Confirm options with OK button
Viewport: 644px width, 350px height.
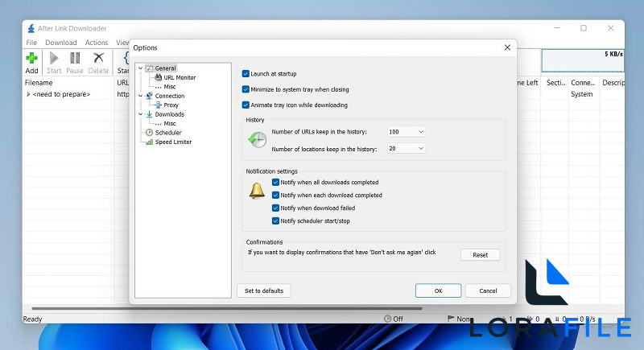438,290
